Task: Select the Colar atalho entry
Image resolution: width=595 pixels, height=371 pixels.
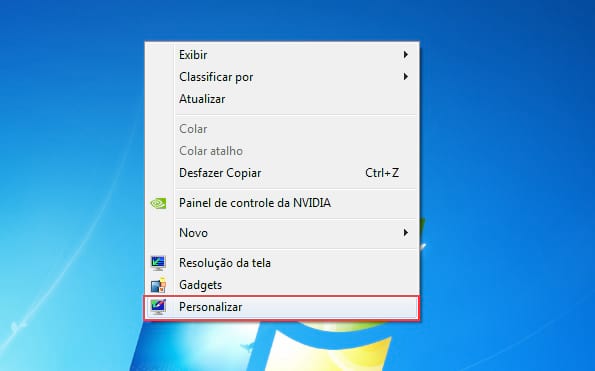Action: (x=282, y=151)
